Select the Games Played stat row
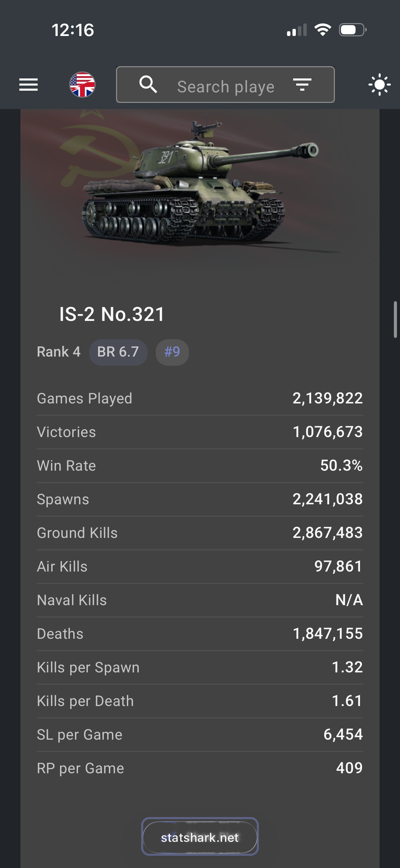Image resolution: width=400 pixels, height=868 pixels. (200, 398)
